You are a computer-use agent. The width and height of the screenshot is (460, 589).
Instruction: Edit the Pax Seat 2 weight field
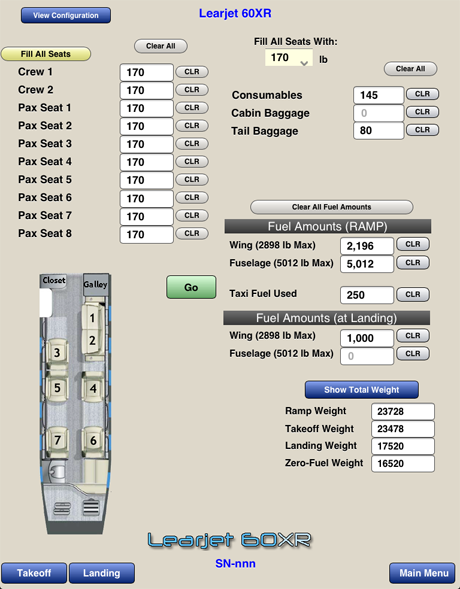146,126
